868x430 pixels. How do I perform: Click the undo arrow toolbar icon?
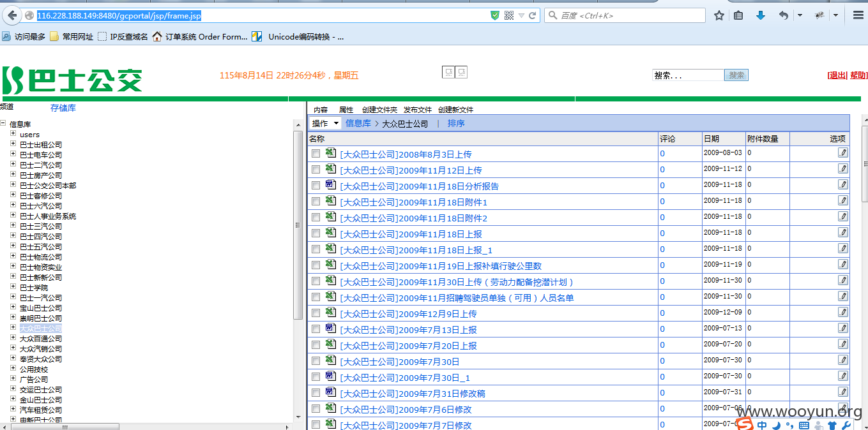pos(784,15)
